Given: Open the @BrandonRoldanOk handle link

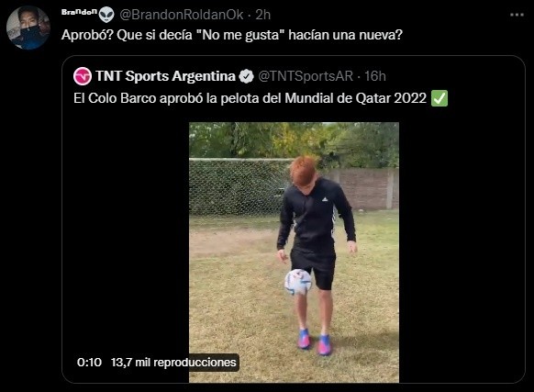Looking at the screenshot, I should tap(181, 15).
